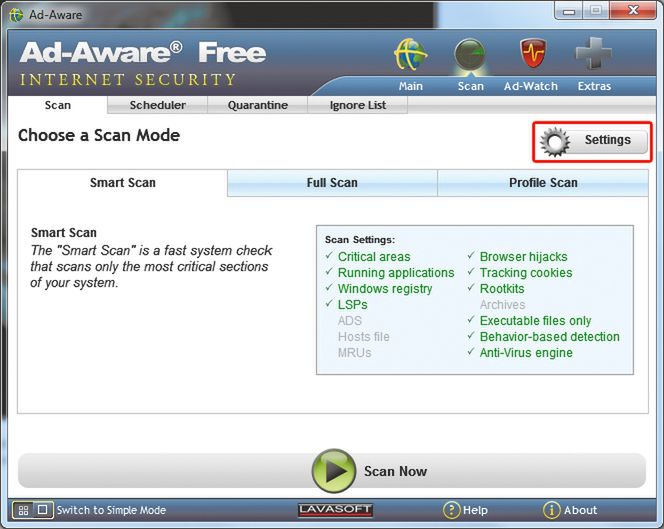Click the greyed 'MRUs' setting
The height and width of the screenshot is (529, 664).
pos(354,353)
